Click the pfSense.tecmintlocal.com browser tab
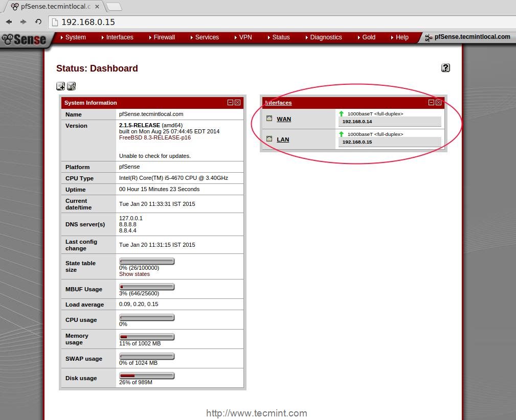 pyautogui.click(x=54, y=7)
